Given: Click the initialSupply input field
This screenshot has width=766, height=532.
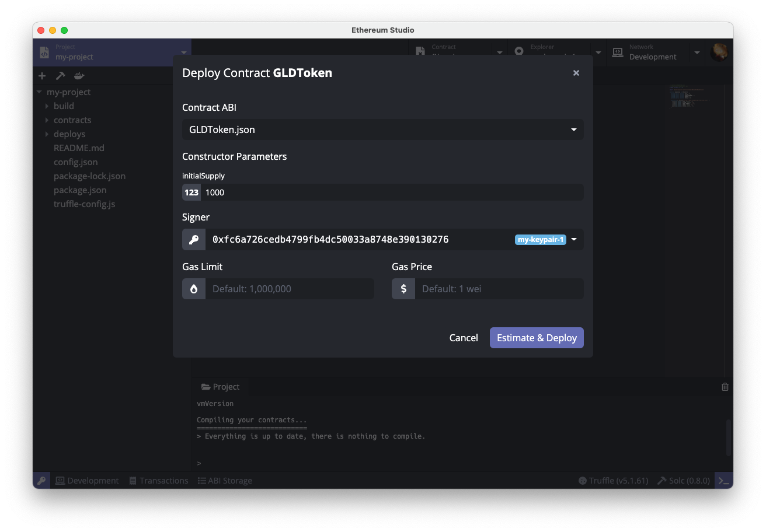Looking at the screenshot, I should (x=392, y=192).
